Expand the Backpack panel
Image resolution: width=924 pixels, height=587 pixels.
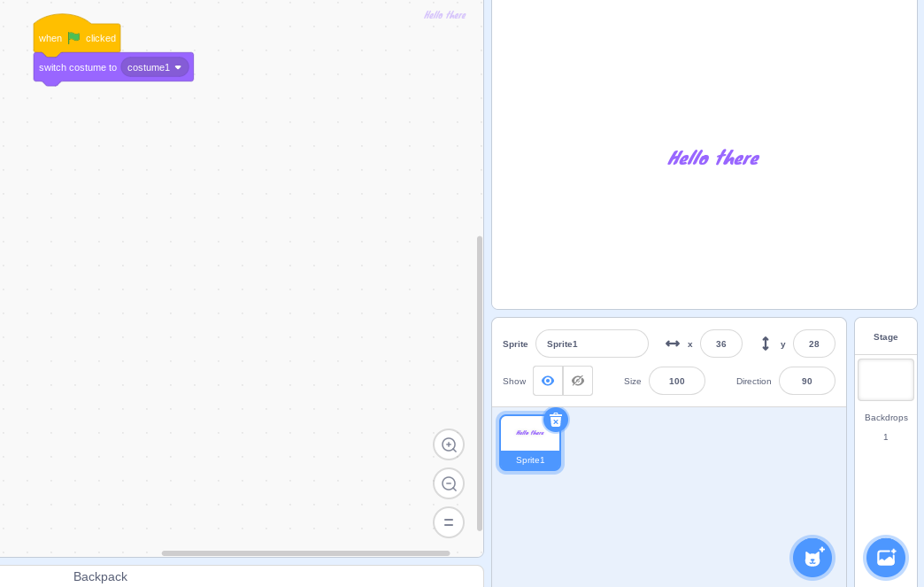[x=100, y=576]
